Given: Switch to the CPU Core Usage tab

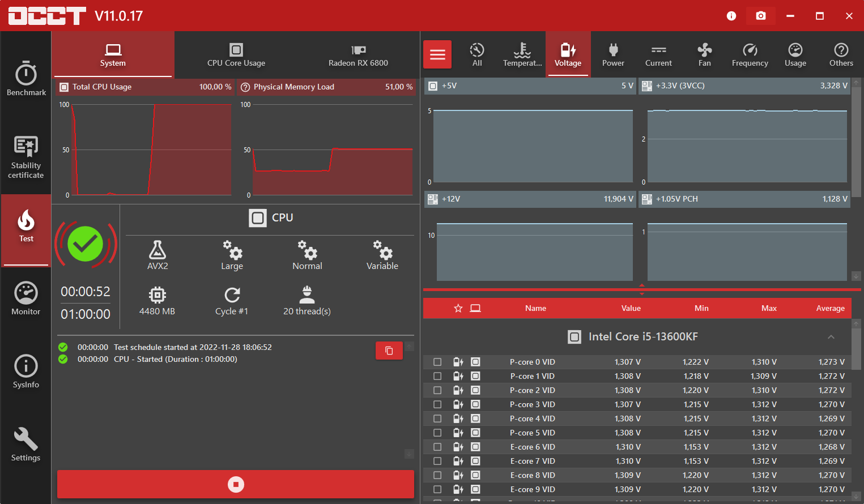Looking at the screenshot, I should pos(236,55).
